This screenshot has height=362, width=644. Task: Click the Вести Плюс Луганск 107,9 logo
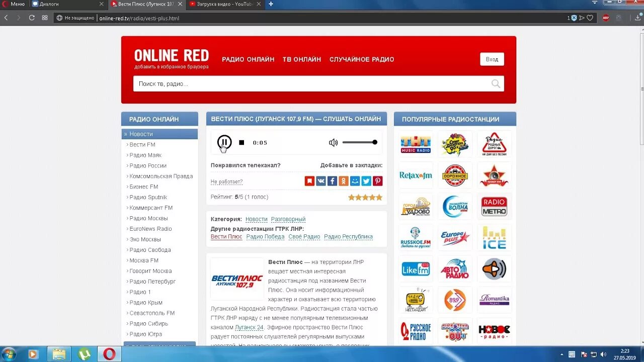pos(237,280)
